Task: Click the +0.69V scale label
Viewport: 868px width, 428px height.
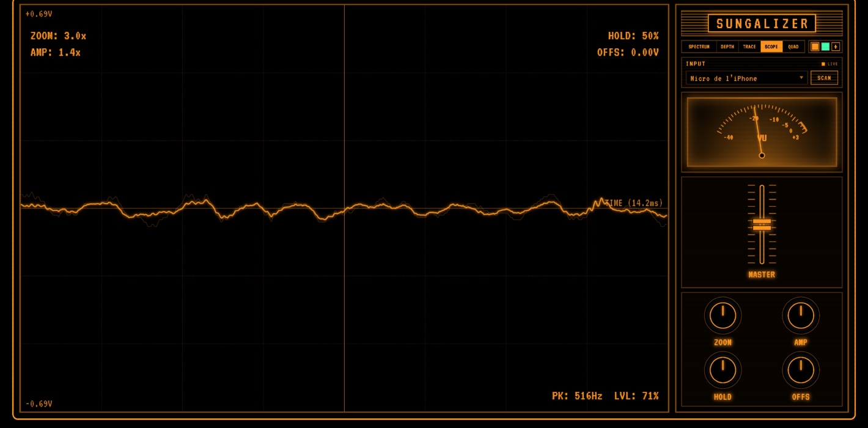Action: click(x=39, y=13)
